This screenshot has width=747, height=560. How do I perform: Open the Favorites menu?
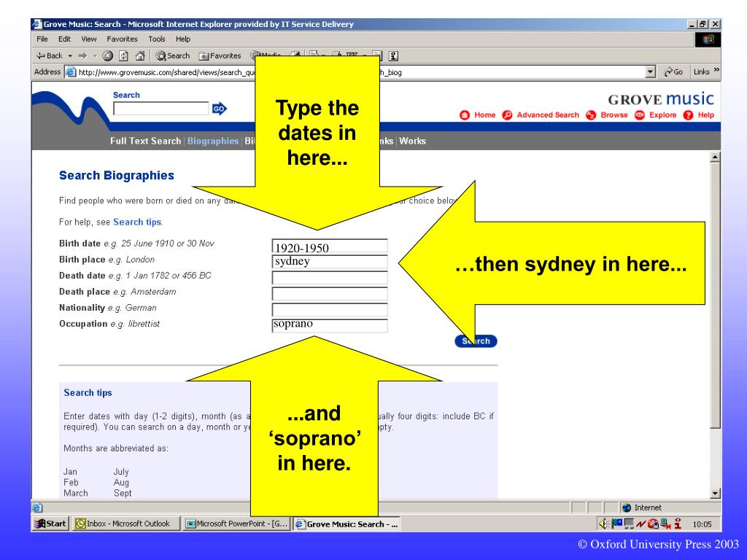[122, 39]
